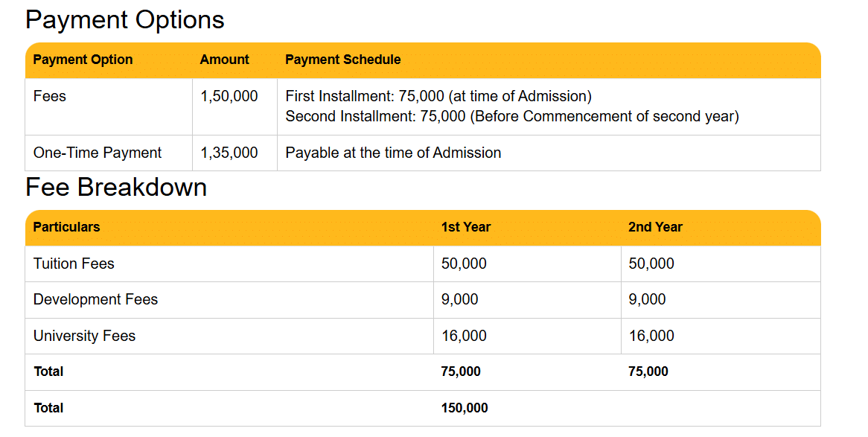
Task: Select the Tuition Fees row label
Action: coord(74,264)
